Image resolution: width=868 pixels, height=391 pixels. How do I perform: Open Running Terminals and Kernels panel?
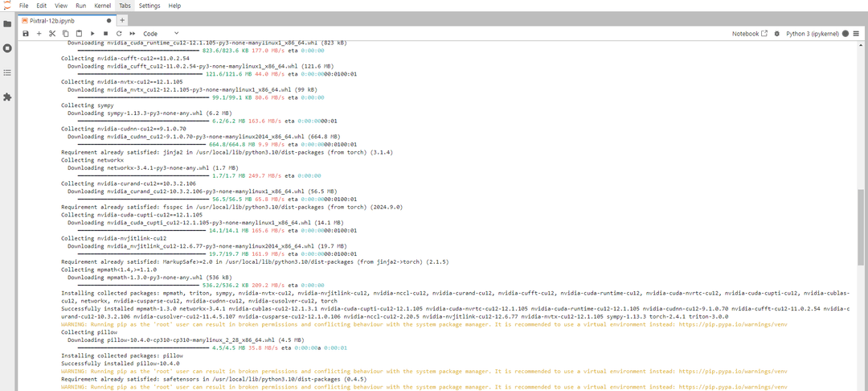click(7, 48)
